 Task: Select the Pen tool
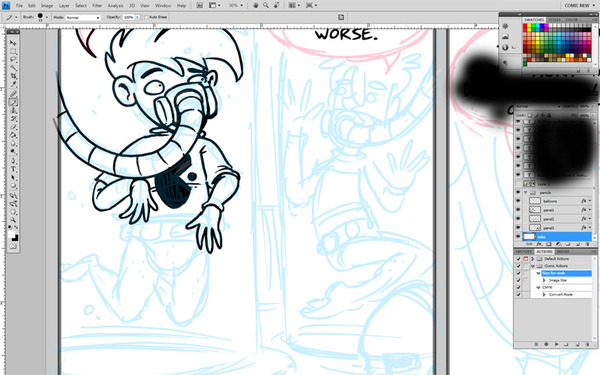(x=13, y=161)
